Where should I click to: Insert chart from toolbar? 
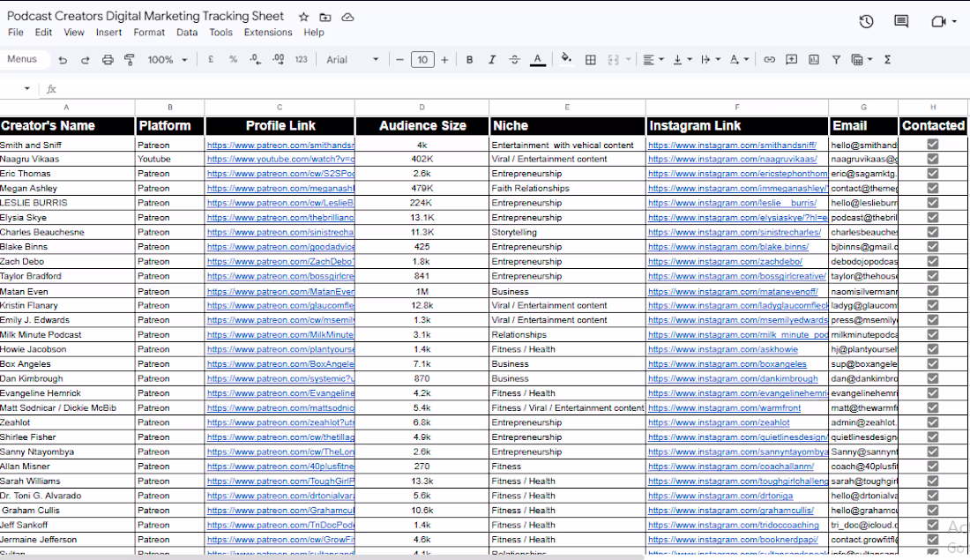click(x=814, y=59)
